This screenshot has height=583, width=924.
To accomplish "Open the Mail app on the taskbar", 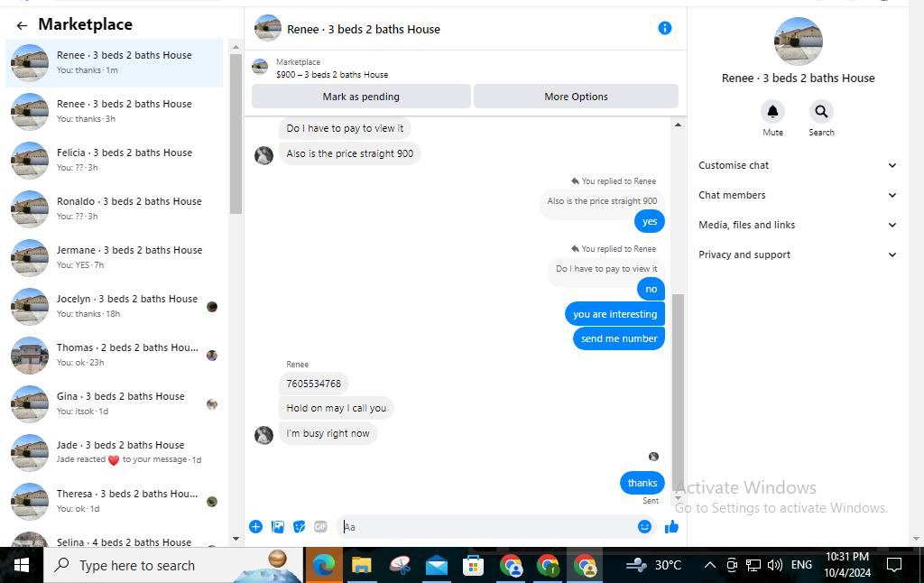I will 436,566.
